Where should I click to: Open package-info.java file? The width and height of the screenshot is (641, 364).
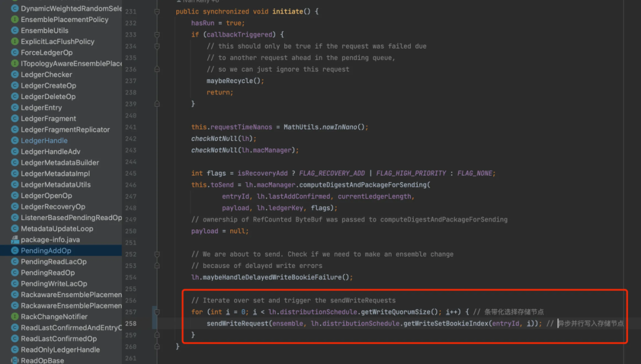point(50,240)
